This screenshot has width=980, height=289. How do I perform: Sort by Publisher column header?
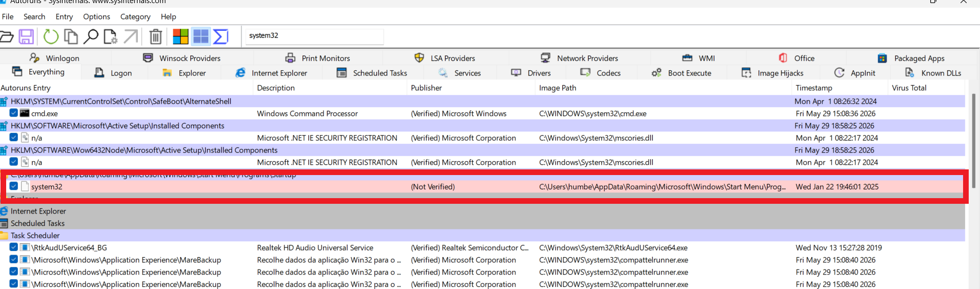pyautogui.click(x=472, y=88)
